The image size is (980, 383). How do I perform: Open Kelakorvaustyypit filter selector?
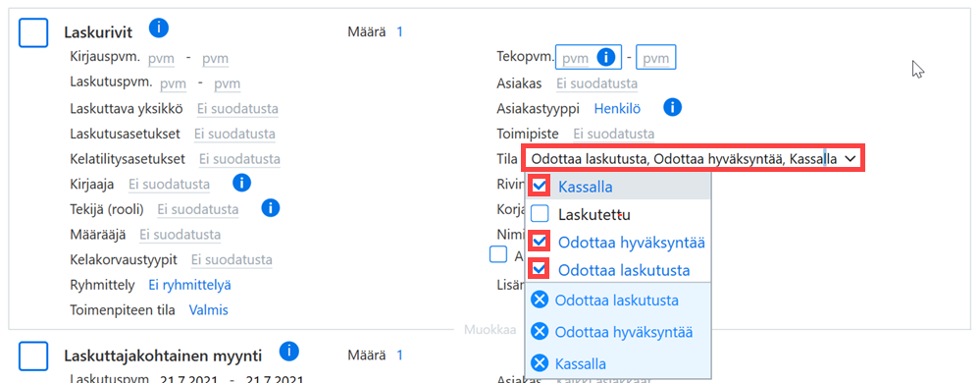(x=232, y=259)
